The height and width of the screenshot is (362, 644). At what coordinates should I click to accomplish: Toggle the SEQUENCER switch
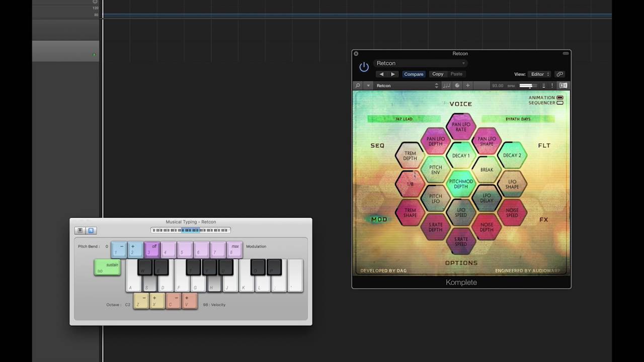560,103
